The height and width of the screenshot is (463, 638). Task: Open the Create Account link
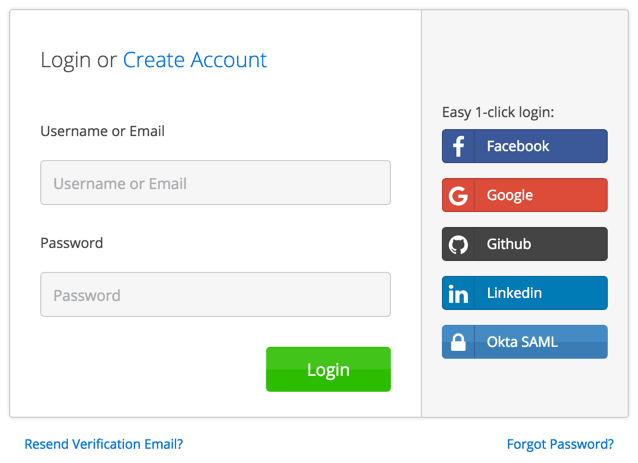pyautogui.click(x=195, y=60)
